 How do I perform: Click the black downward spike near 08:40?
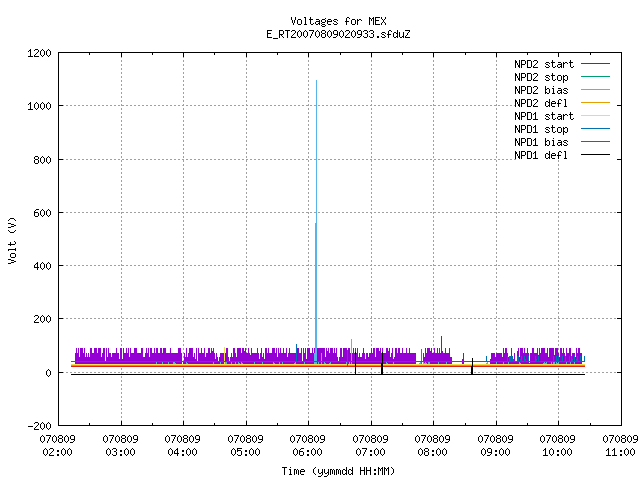(x=472, y=367)
